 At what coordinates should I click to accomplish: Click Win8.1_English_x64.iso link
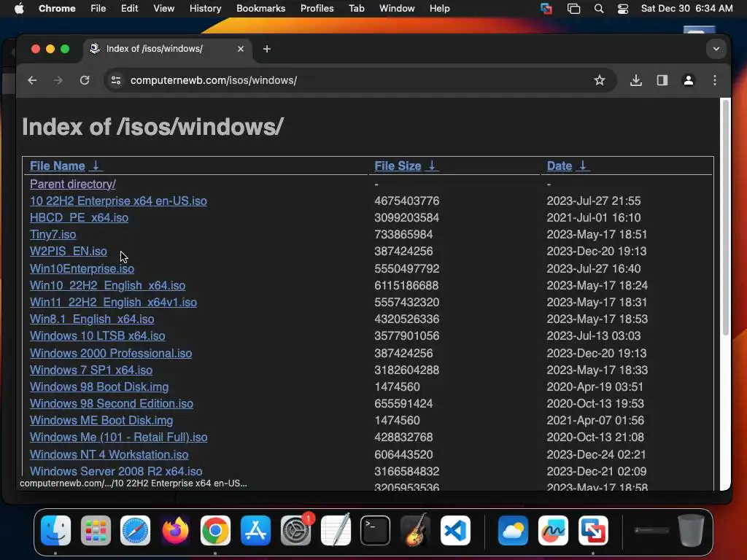click(92, 319)
